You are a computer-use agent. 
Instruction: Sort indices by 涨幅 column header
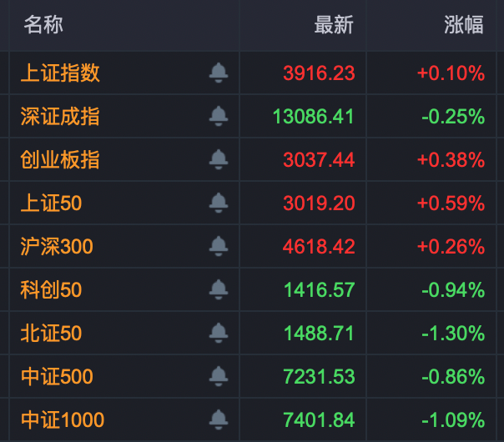[x=464, y=25]
